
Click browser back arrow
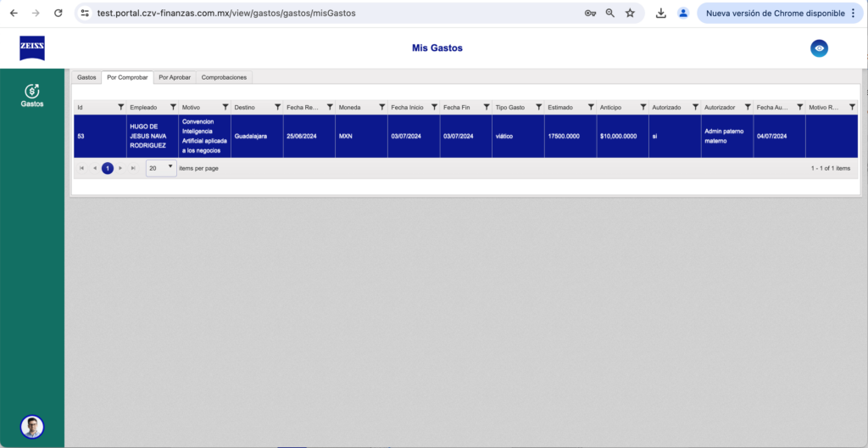14,13
